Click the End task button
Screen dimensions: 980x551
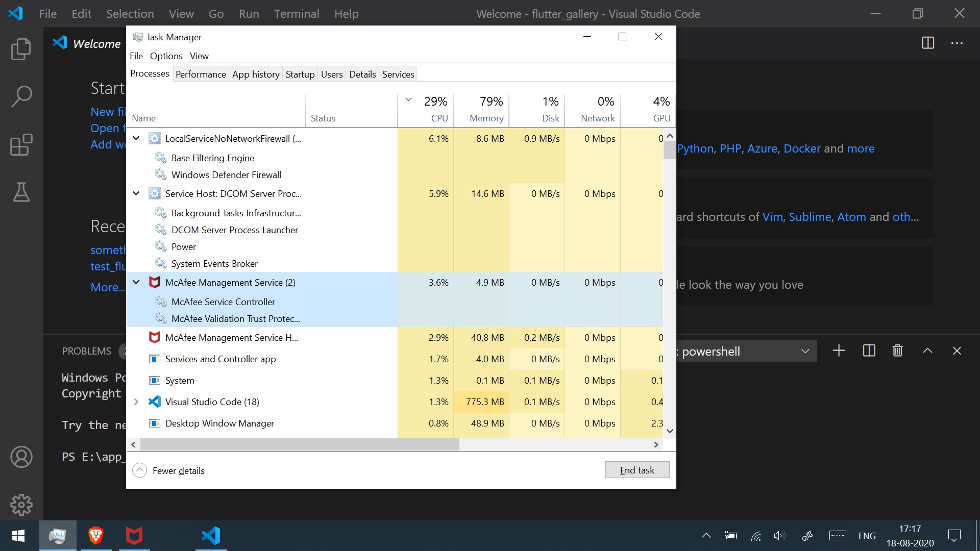click(x=636, y=470)
